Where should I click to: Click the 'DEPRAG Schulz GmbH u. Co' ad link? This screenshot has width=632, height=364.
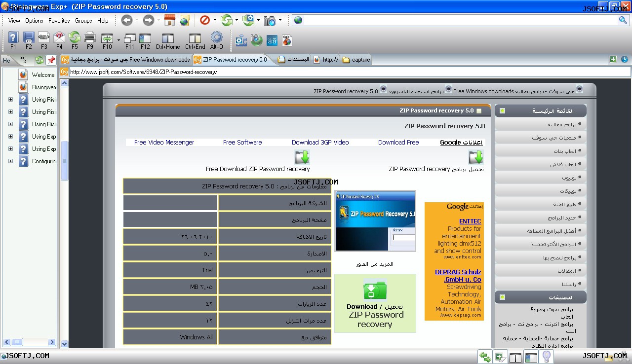[458, 276]
